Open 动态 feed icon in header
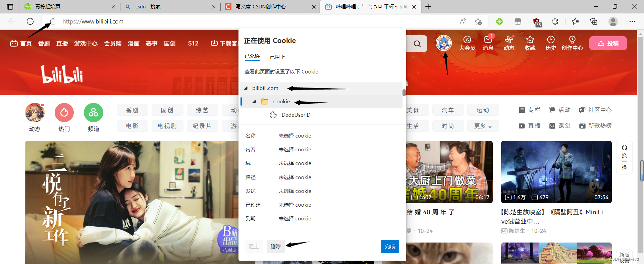Image resolution: width=644 pixels, height=264 pixels. tap(509, 43)
